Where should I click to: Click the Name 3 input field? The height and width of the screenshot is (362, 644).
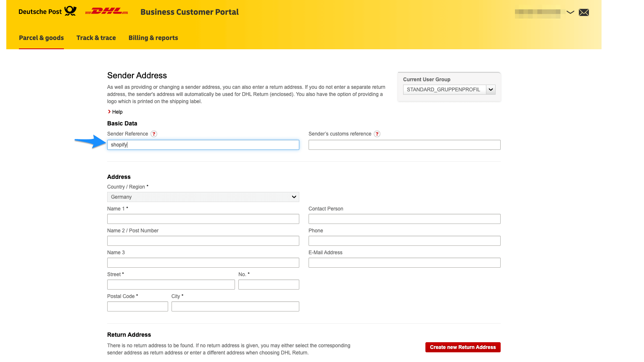pos(203,263)
